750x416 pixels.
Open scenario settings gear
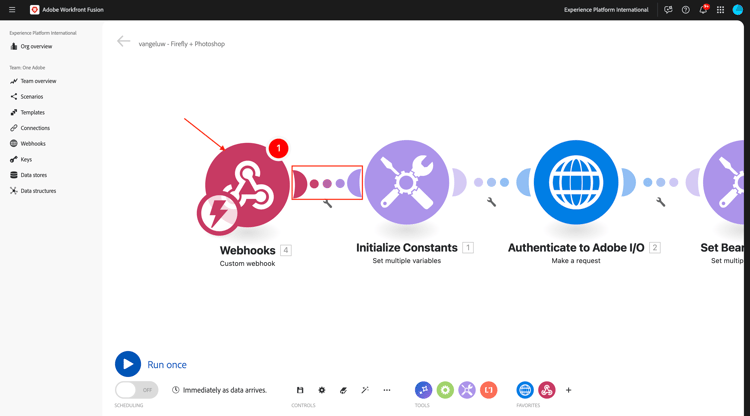(322, 390)
